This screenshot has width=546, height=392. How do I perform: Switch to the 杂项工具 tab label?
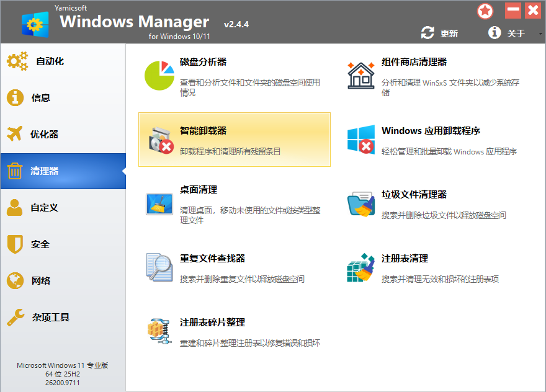click(x=51, y=317)
